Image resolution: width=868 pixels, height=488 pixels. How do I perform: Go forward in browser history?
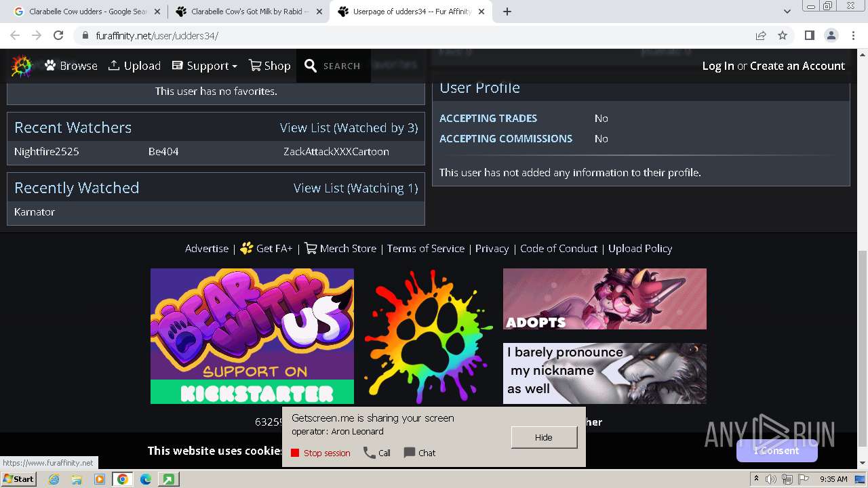37,35
